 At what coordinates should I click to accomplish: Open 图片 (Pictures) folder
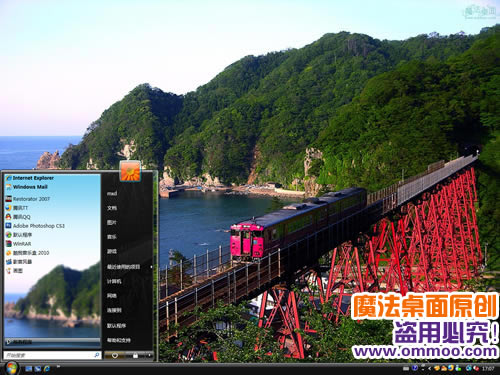(x=112, y=222)
